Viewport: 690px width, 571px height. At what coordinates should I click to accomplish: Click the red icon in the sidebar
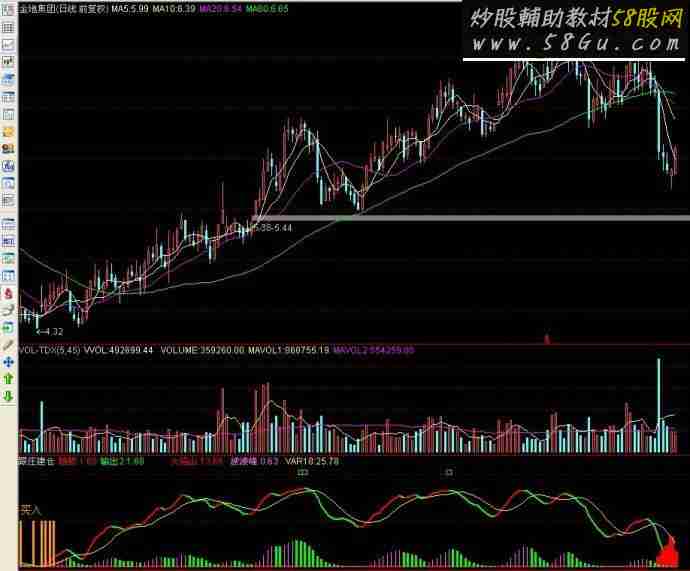click(x=8, y=293)
